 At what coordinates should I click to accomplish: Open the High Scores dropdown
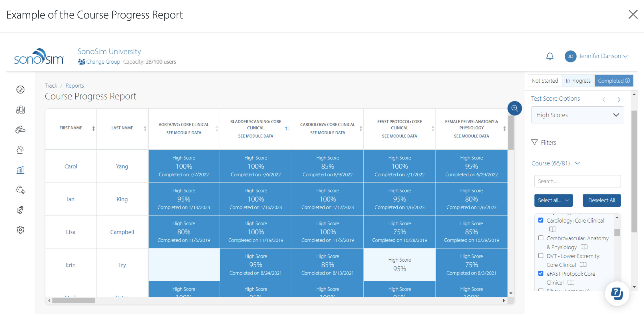(577, 115)
